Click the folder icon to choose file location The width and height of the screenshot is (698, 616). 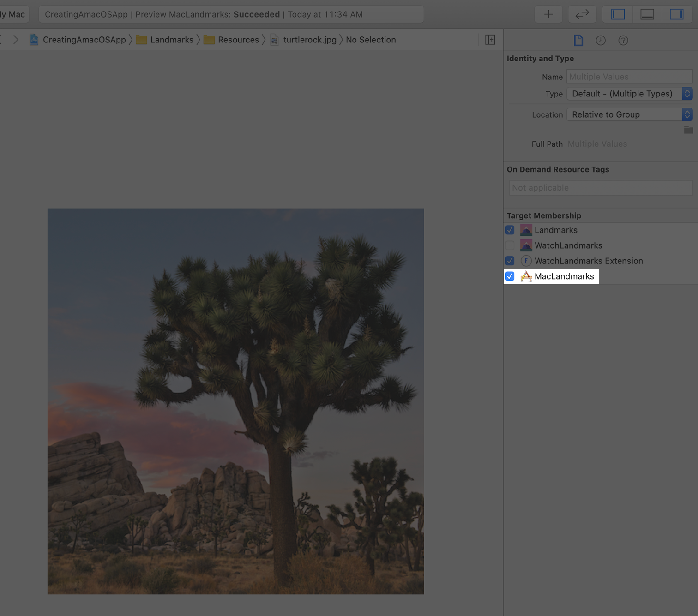tap(688, 130)
